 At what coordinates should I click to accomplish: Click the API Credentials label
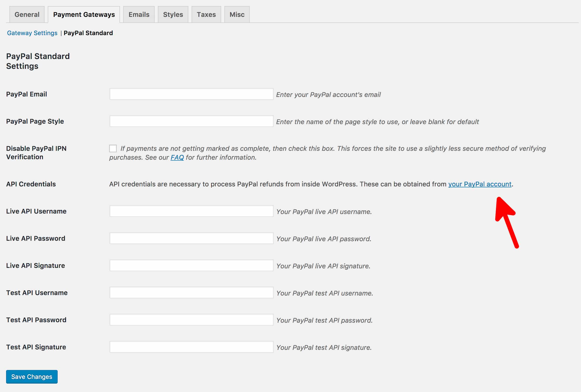pos(31,184)
